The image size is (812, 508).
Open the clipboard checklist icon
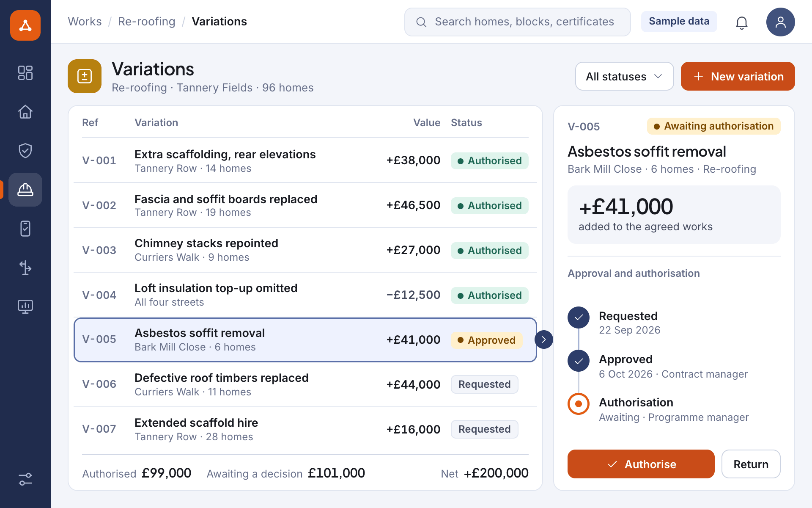coord(25,229)
